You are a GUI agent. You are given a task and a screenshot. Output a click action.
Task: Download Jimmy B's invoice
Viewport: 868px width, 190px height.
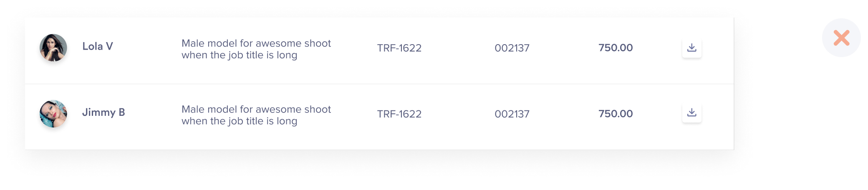click(691, 112)
